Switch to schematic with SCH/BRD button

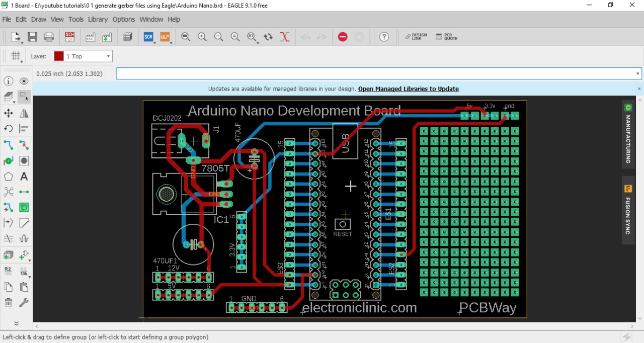(69, 37)
